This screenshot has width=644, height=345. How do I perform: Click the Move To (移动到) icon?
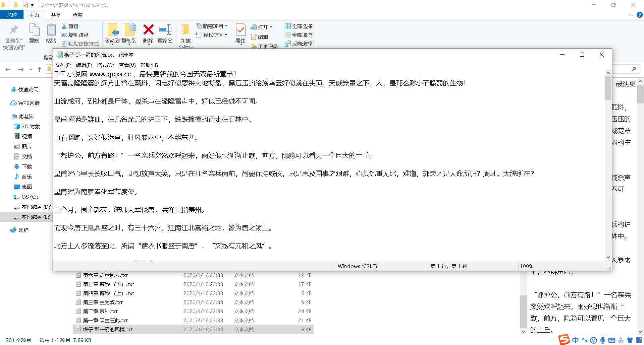[x=113, y=30]
